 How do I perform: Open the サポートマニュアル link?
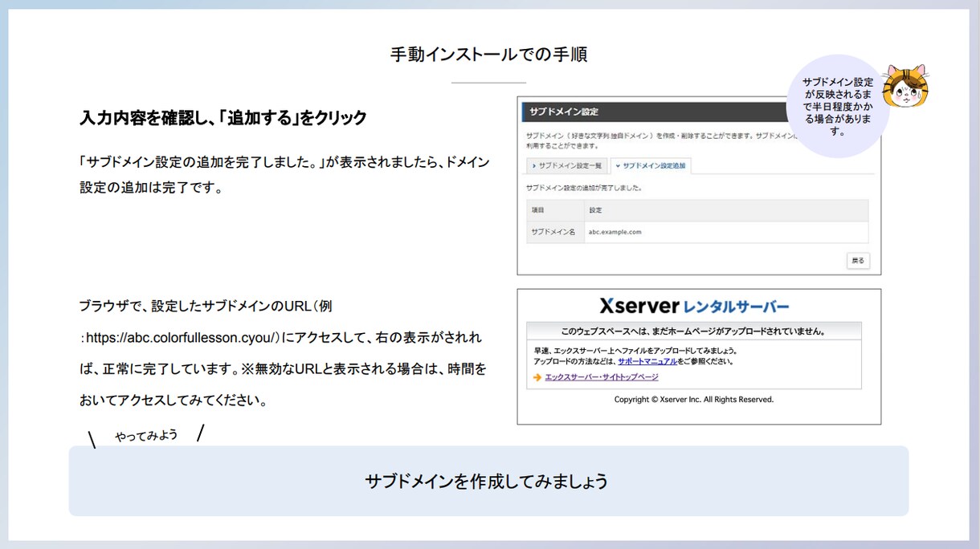[647, 362]
